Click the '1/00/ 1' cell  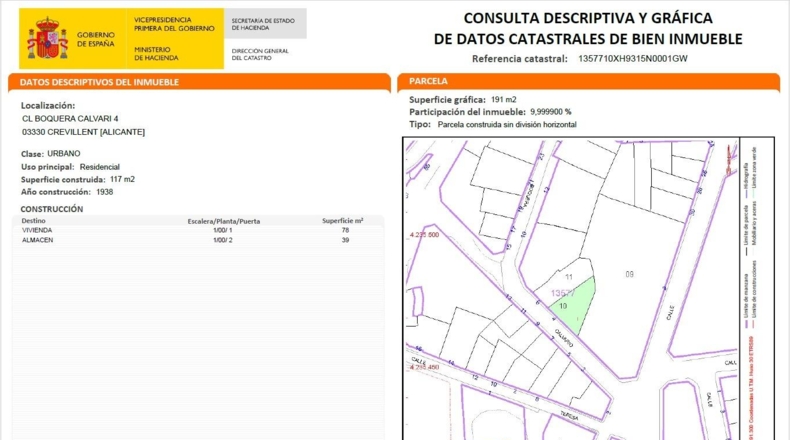click(x=223, y=230)
